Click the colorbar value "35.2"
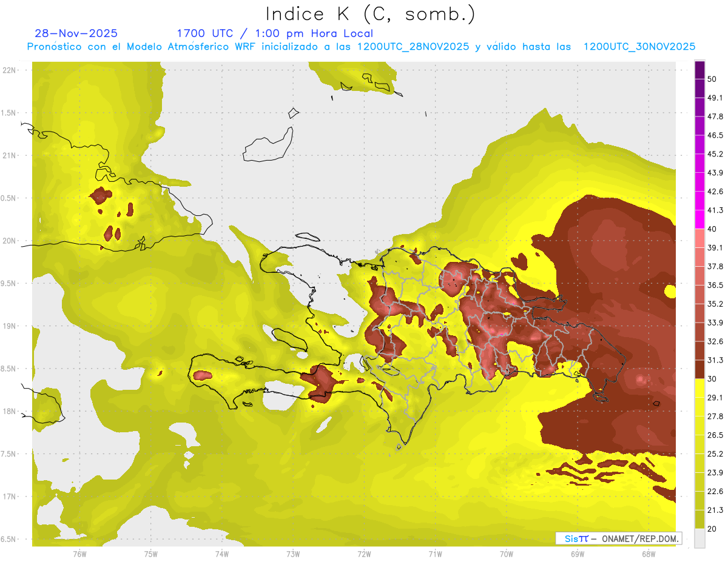Viewport: 728px width, 562px height. tap(716, 304)
